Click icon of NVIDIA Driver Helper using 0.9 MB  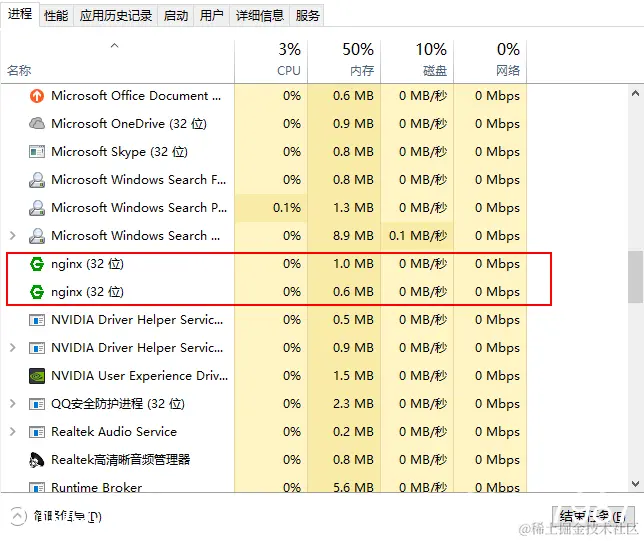point(37,348)
